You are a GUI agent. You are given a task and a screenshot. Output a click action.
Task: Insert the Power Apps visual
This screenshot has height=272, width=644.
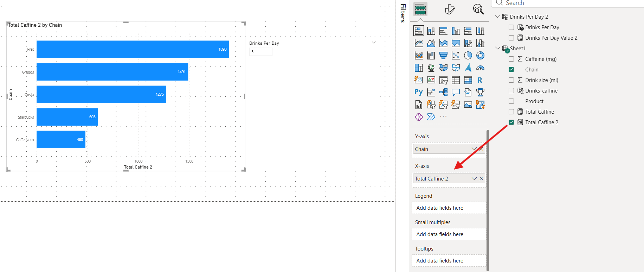(x=419, y=117)
